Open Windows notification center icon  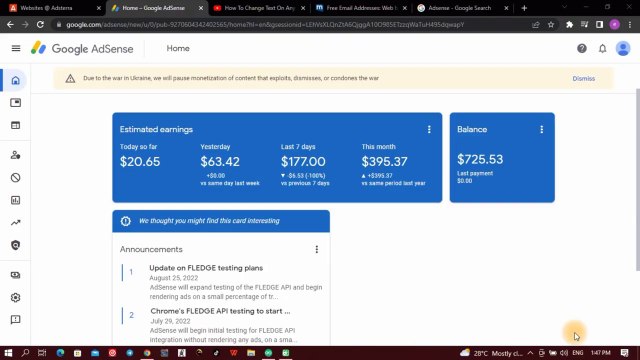[x=624, y=353]
